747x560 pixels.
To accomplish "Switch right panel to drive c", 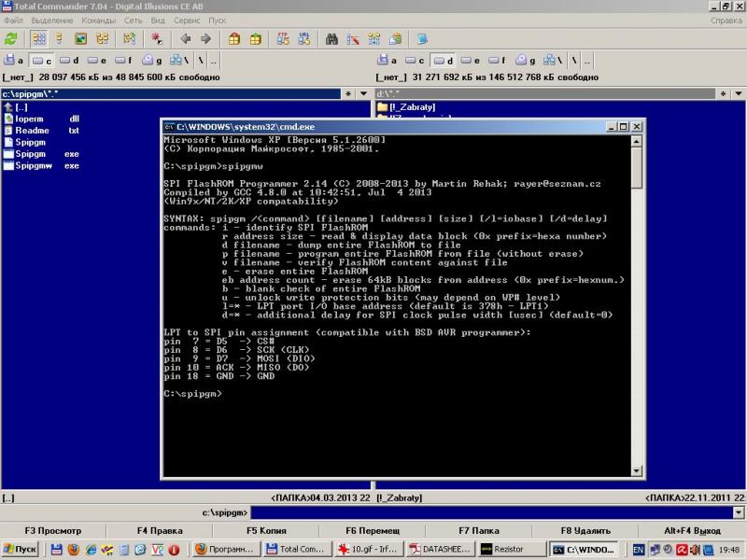I will click(415, 60).
